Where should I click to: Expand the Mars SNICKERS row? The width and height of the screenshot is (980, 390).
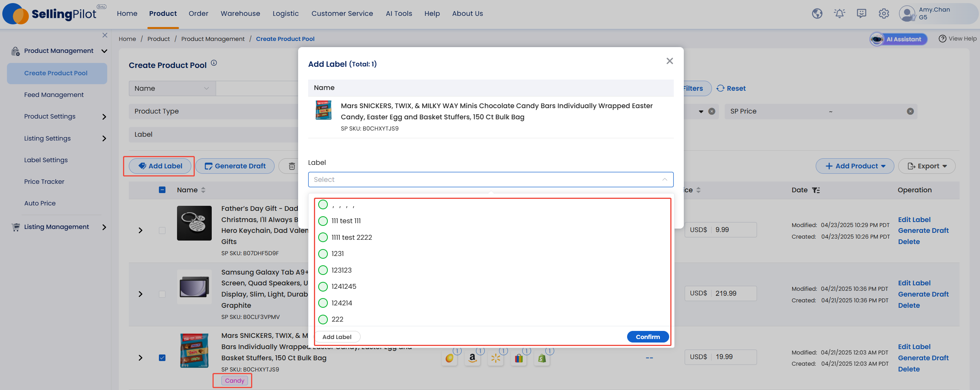140,358
